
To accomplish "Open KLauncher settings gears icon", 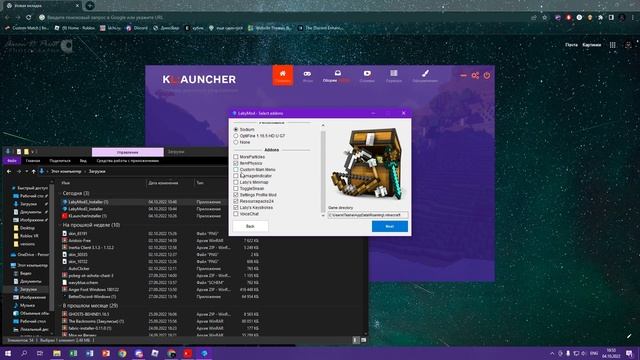I will pyautogui.click(x=475, y=76).
